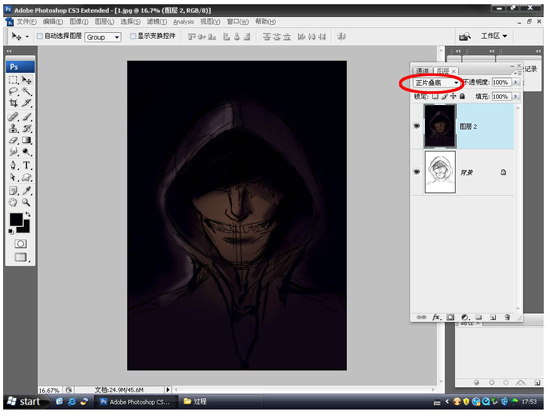Reset default foreground and background colors

point(11,231)
